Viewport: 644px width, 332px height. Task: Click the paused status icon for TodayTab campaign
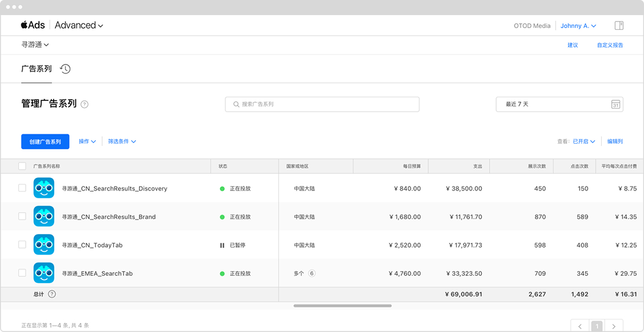pyautogui.click(x=222, y=245)
